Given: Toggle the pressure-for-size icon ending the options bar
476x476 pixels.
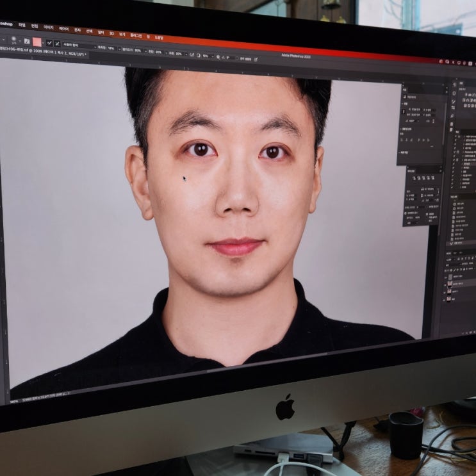Looking at the screenshot, I should pos(256,60).
